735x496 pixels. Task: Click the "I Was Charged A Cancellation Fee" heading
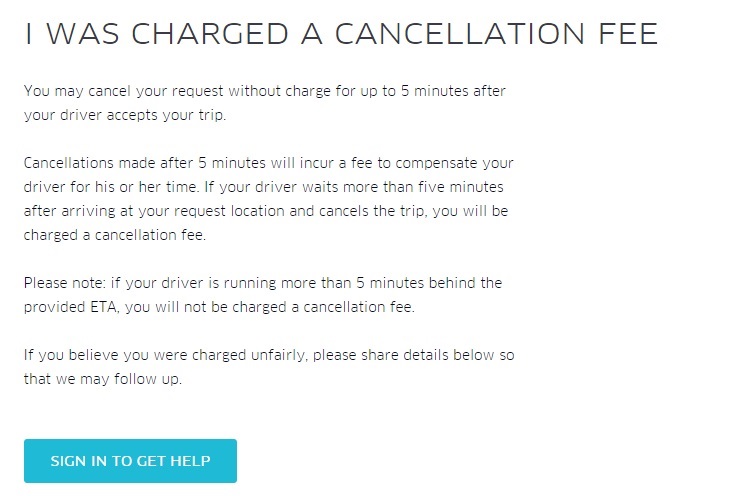[342, 34]
